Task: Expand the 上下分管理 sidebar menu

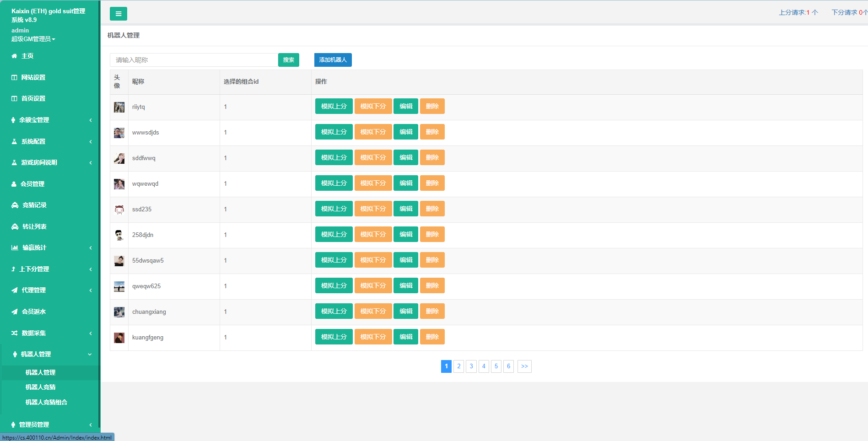Action: click(x=49, y=269)
